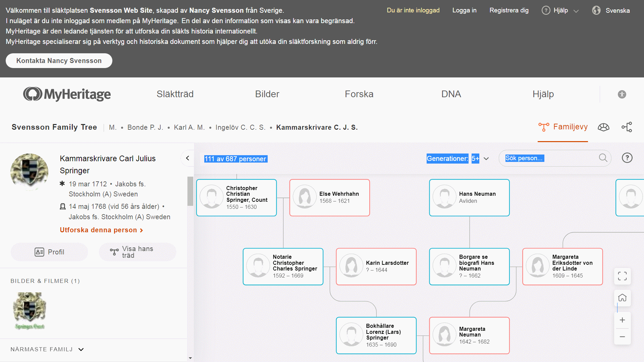Collapse the left person panel
Viewport: 644px width, 362px height.
click(x=187, y=158)
